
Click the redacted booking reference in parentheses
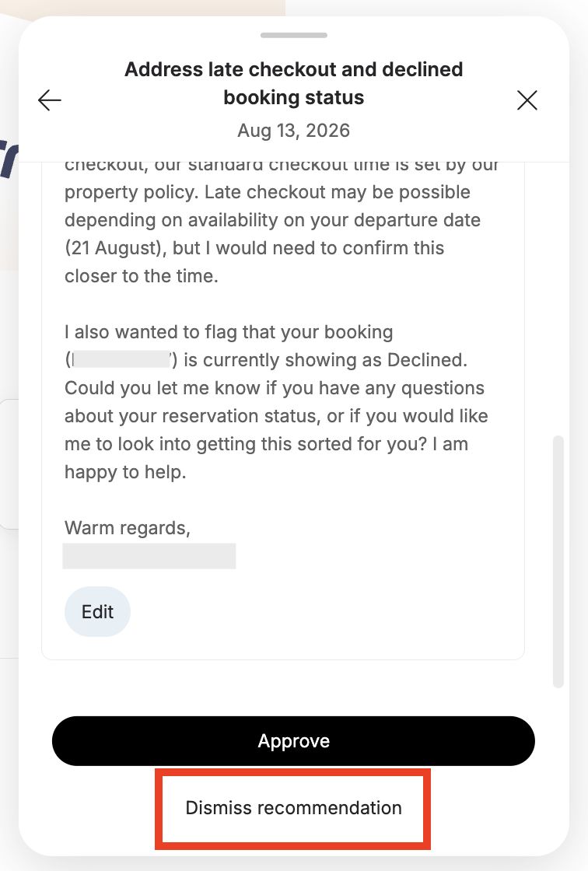tap(121, 359)
